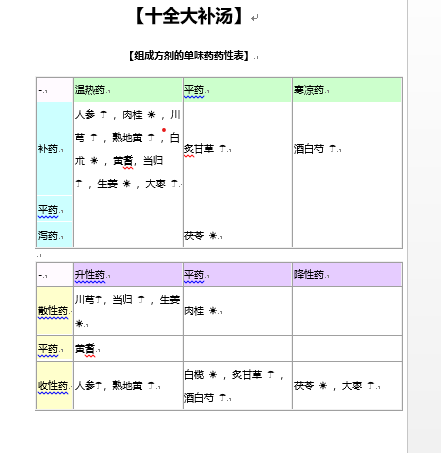Click the 收性药 row label

point(53,386)
